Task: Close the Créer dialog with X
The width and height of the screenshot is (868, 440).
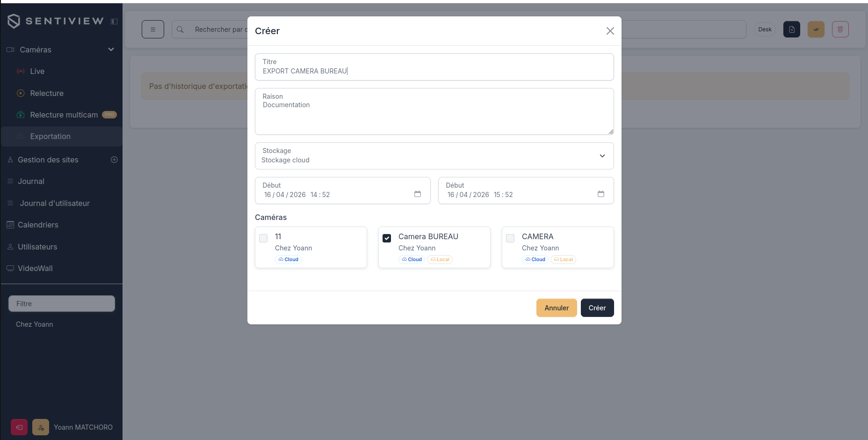Action: pyautogui.click(x=610, y=31)
